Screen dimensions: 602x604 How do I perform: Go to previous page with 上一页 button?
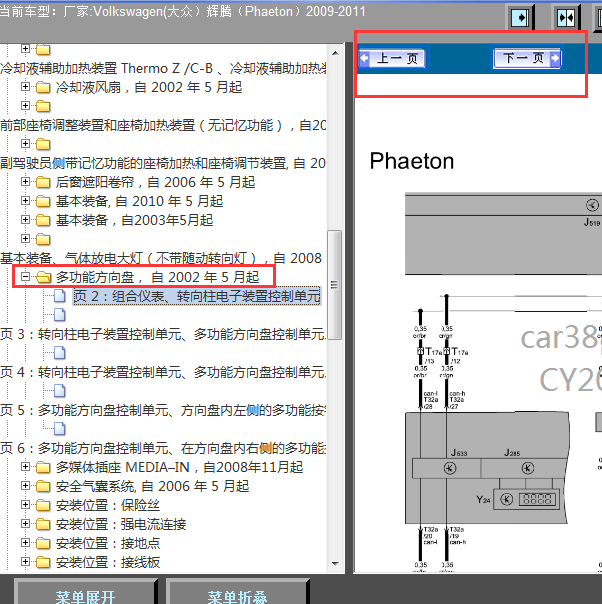pyautogui.click(x=392, y=59)
